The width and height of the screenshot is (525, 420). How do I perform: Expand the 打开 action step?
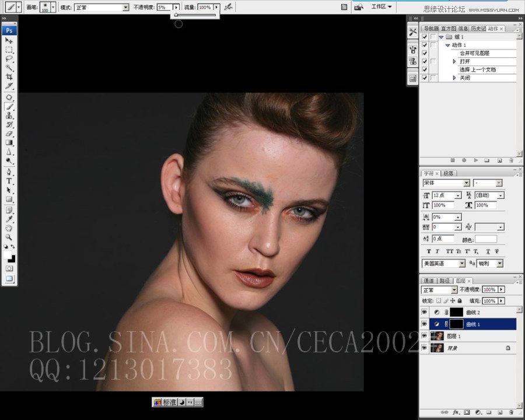(x=454, y=61)
